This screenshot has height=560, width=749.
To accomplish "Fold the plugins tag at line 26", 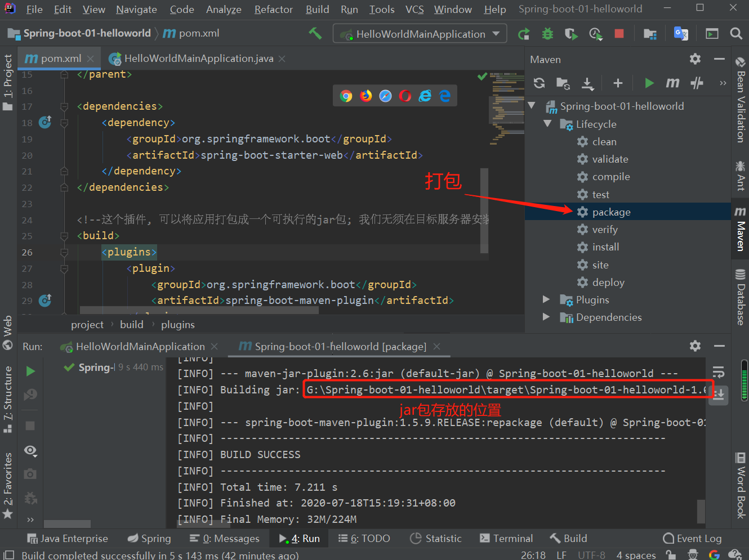I will pos(64,253).
